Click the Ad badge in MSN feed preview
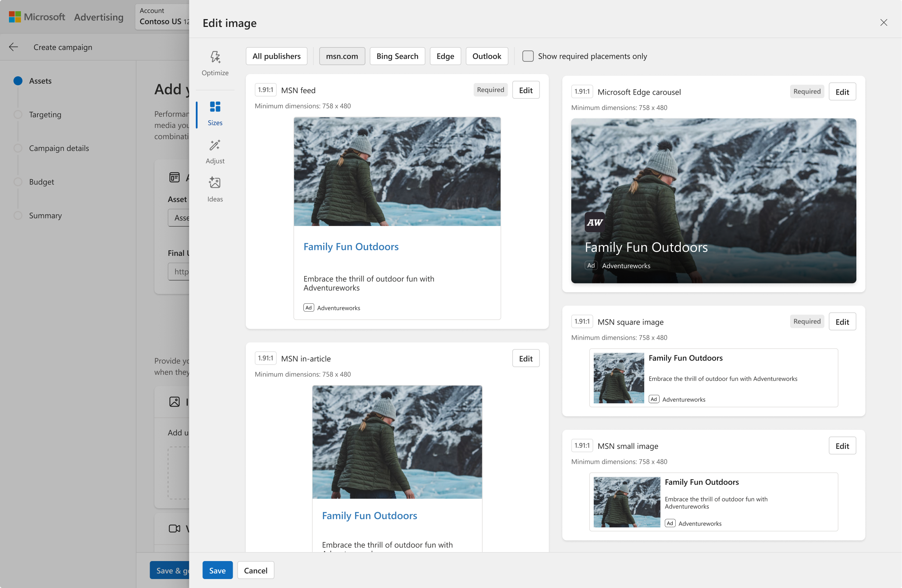The width and height of the screenshot is (902, 588). coord(309,307)
